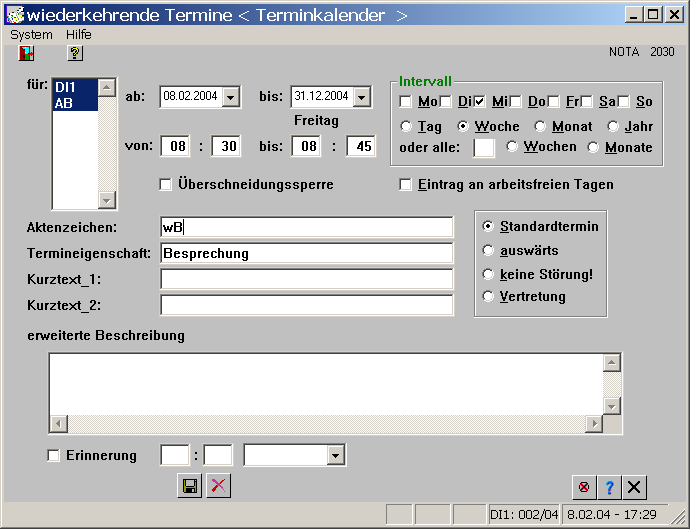Select the Monat interval radio button
Image resolution: width=690 pixels, height=529 pixels.
pos(540,127)
